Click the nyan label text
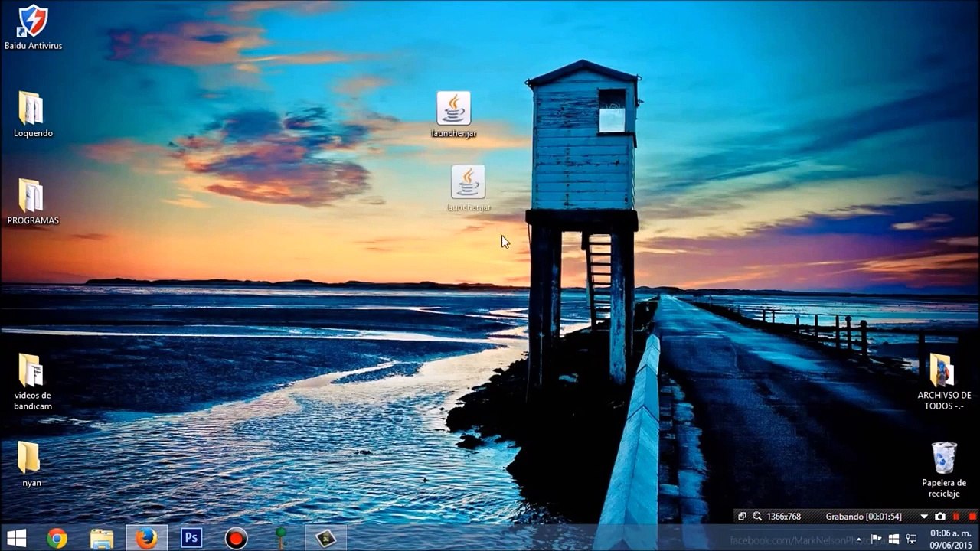 pyautogui.click(x=31, y=483)
